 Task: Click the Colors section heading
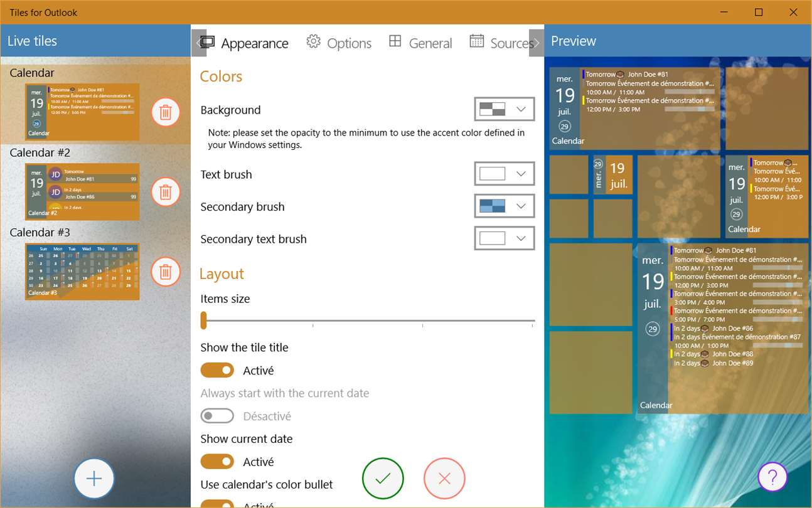pos(221,77)
